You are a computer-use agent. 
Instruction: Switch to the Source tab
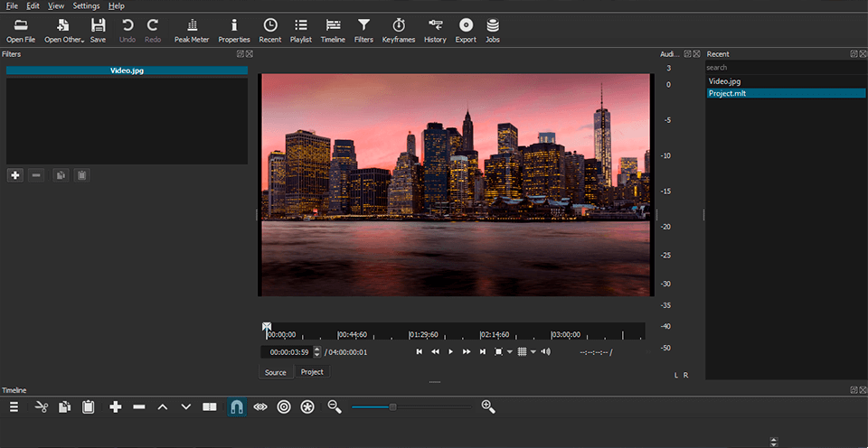pos(275,372)
